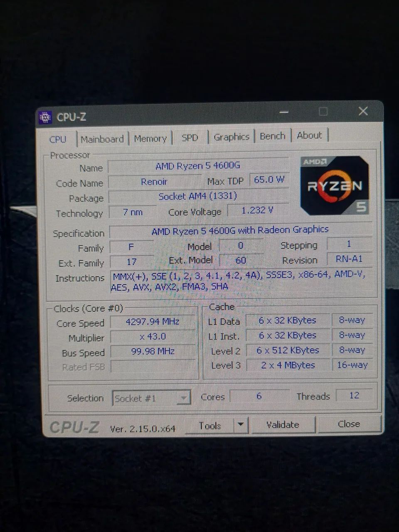Click the Code Name value Renoir
Image resolution: width=399 pixels, height=532 pixels.
pos(154,182)
